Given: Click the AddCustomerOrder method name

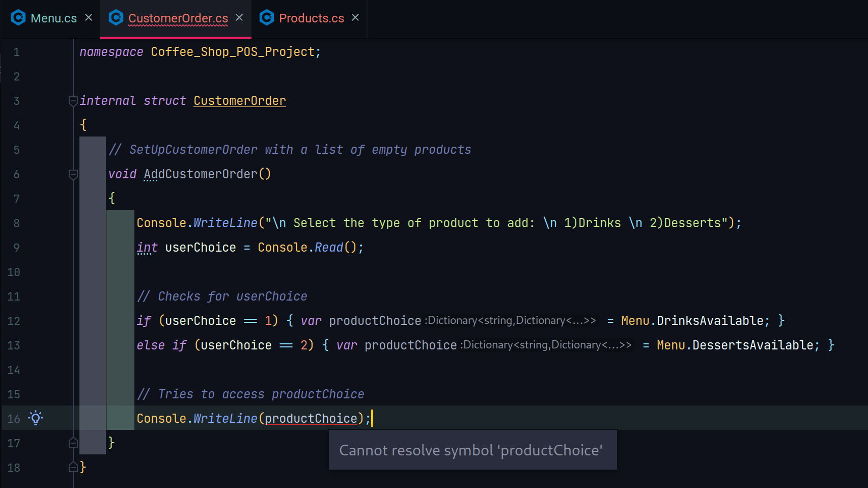Looking at the screenshot, I should click(x=201, y=174).
